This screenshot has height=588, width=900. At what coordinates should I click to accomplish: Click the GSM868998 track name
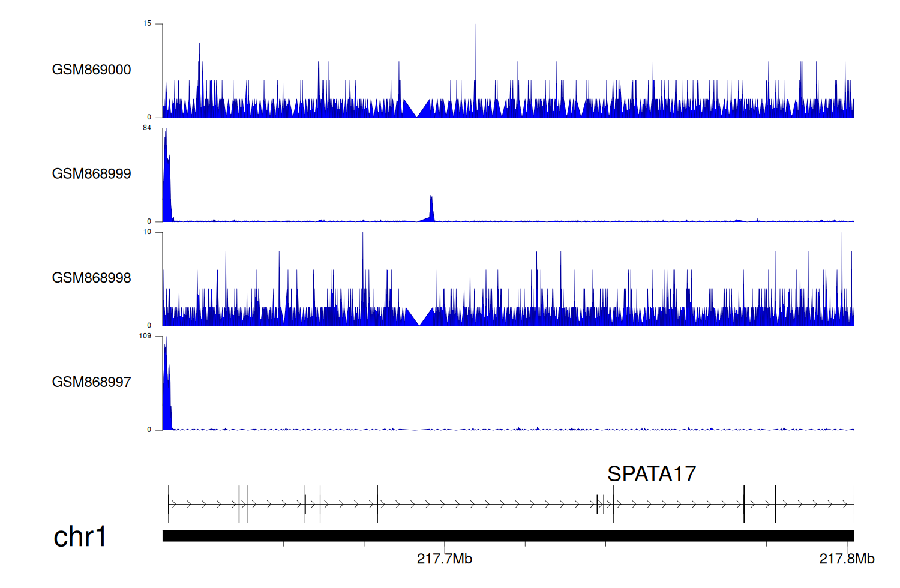(x=91, y=278)
